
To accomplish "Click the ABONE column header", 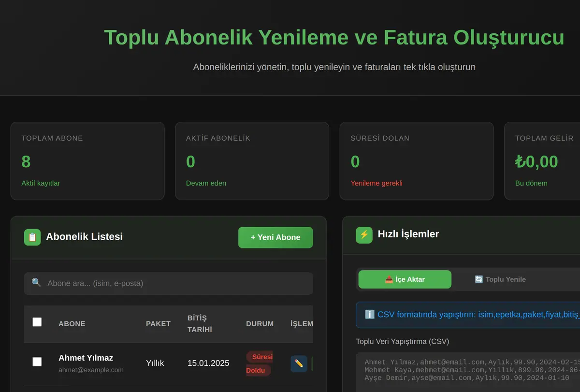I will pyautogui.click(x=72, y=324).
